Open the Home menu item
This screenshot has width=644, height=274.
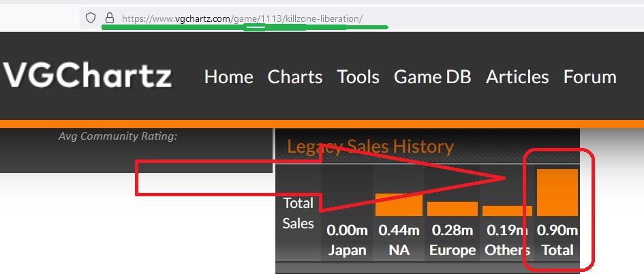(x=229, y=77)
